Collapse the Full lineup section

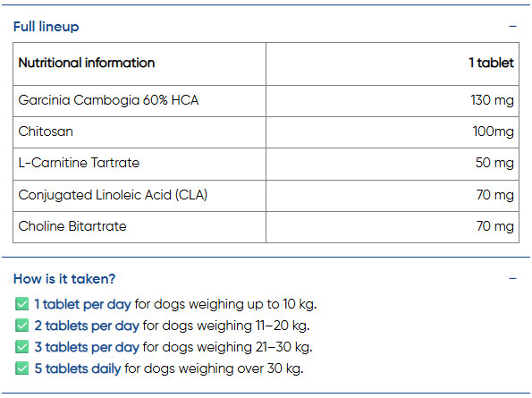point(512,27)
